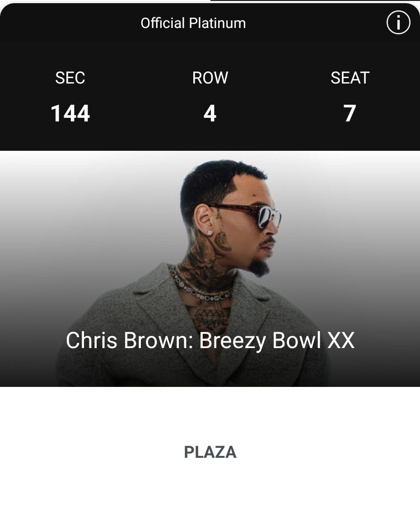This screenshot has height=507, width=420.
Task: Select the SEAT heading label
Action: (350, 78)
